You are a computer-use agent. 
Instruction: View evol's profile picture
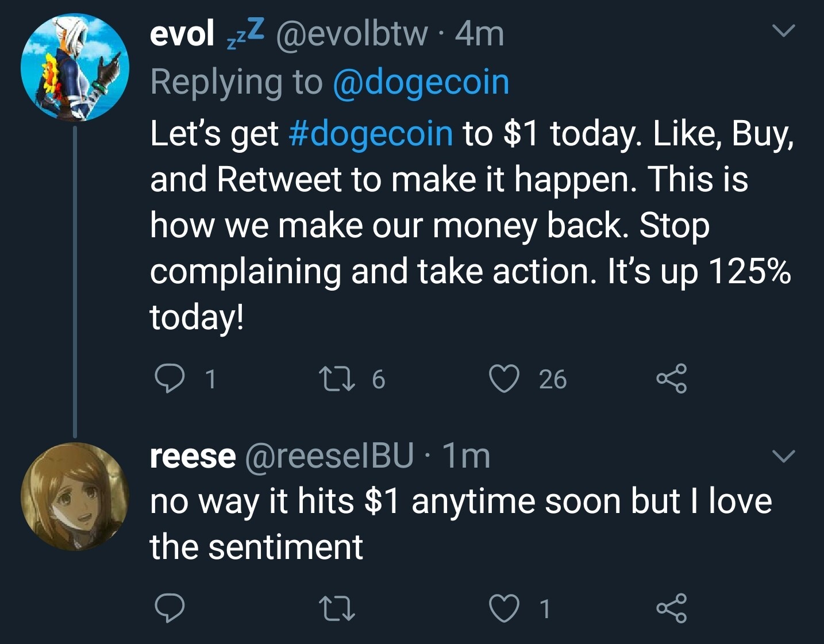[x=75, y=67]
